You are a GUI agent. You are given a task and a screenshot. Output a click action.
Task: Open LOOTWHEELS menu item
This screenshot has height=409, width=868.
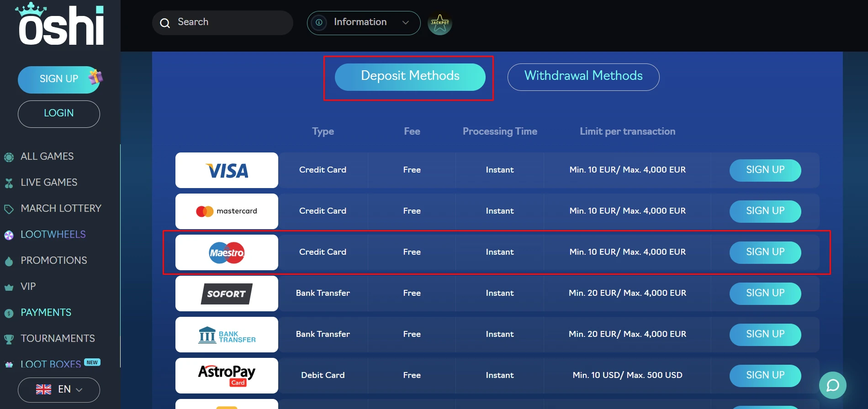click(x=53, y=235)
